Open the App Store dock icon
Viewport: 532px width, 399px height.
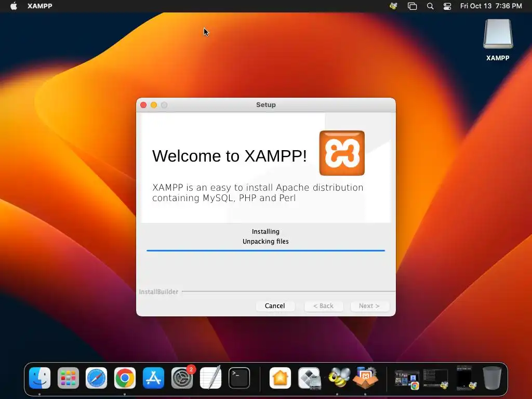tap(153, 378)
